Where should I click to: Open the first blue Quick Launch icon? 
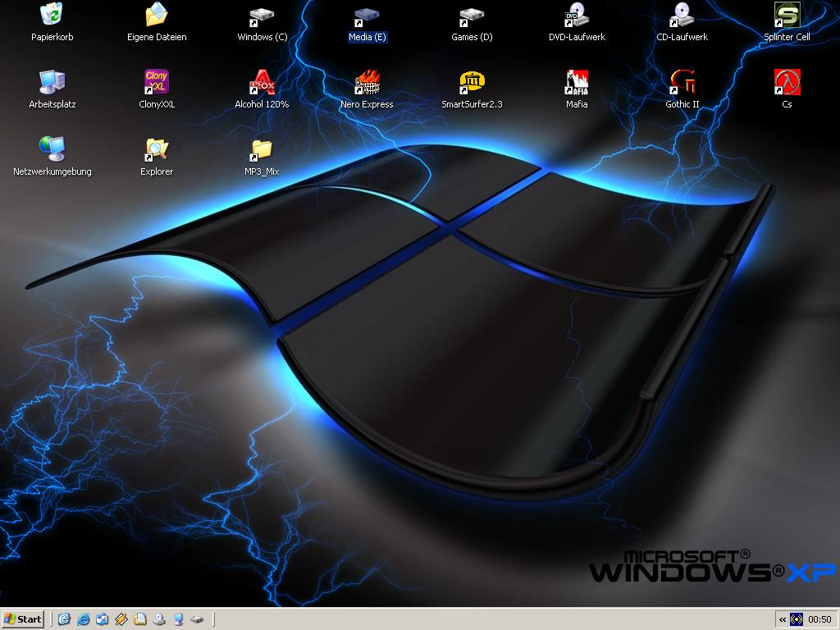(64, 619)
